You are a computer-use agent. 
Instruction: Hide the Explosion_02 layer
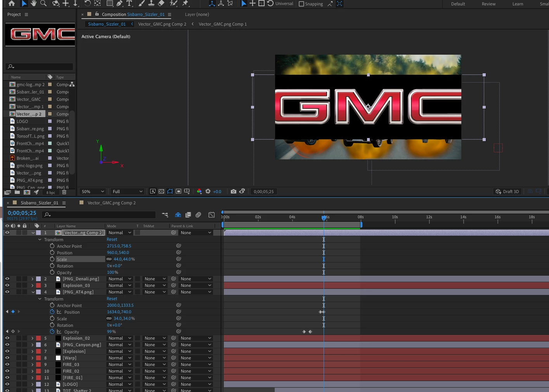click(x=7, y=338)
